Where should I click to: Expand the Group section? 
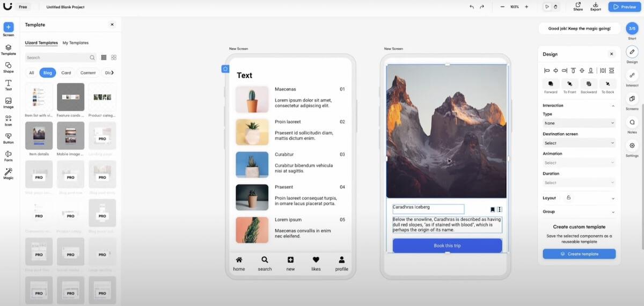click(x=613, y=212)
